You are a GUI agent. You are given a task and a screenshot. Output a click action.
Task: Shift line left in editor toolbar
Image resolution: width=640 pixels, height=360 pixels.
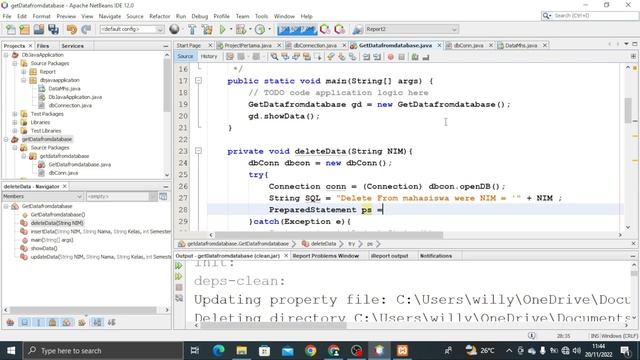tap(366, 57)
